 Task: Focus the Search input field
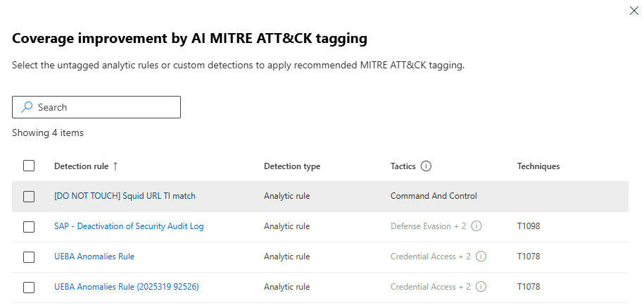[96, 107]
